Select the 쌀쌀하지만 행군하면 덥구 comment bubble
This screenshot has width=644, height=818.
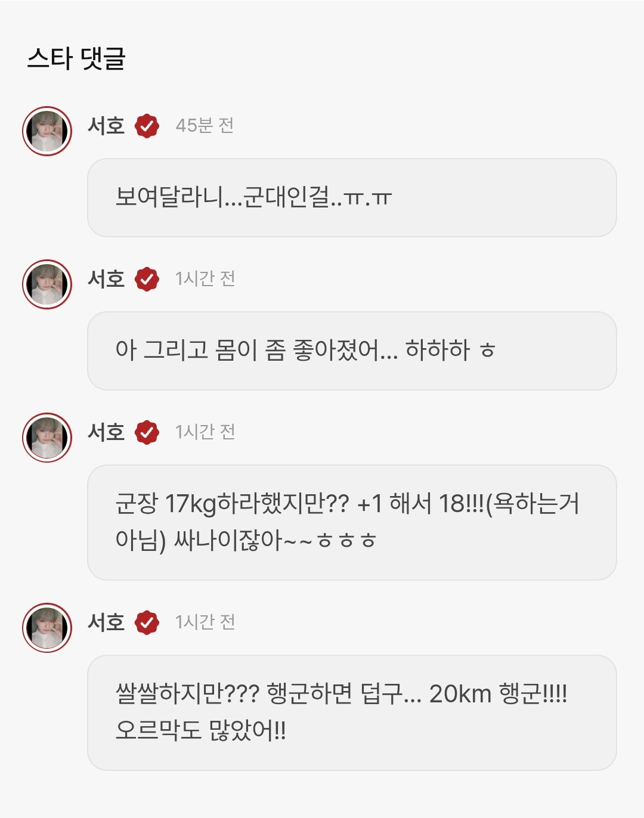pyautogui.click(x=352, y=712)
